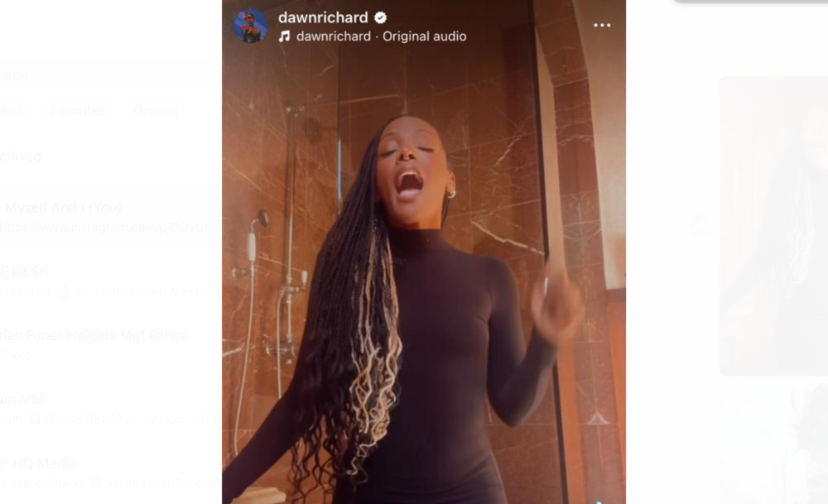Select the Favorites filter tab
This screenshot has height=504, width=828.
click(x=78, y=110)
